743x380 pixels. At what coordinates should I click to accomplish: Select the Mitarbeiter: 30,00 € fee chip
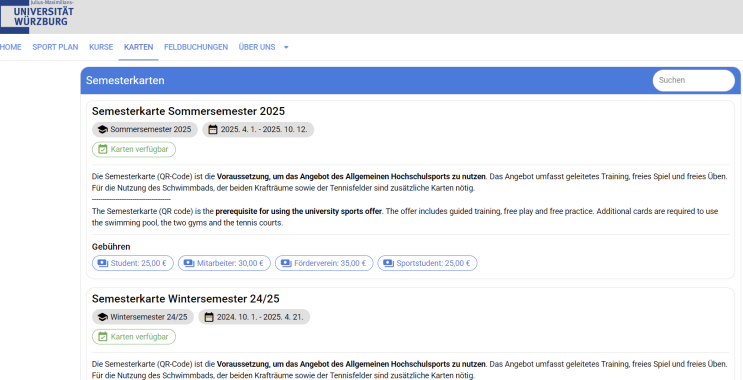[224, 263]
